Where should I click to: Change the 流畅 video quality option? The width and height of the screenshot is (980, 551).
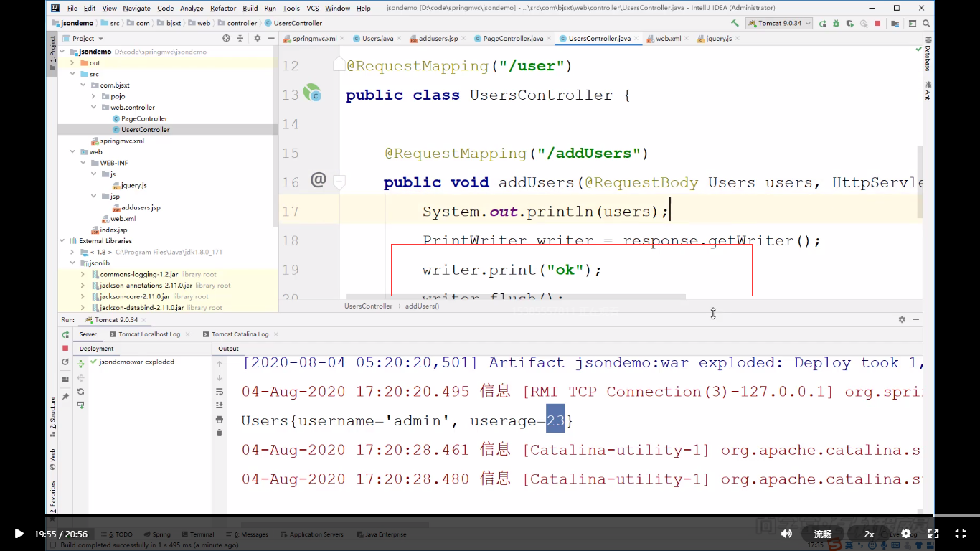[823, 534]
